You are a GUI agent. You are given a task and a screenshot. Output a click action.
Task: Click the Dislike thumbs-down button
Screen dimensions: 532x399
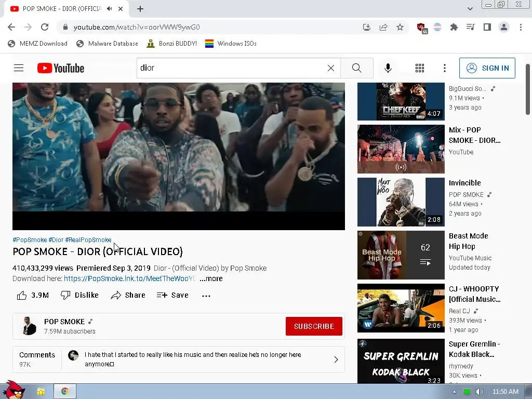tap(79, 295)
